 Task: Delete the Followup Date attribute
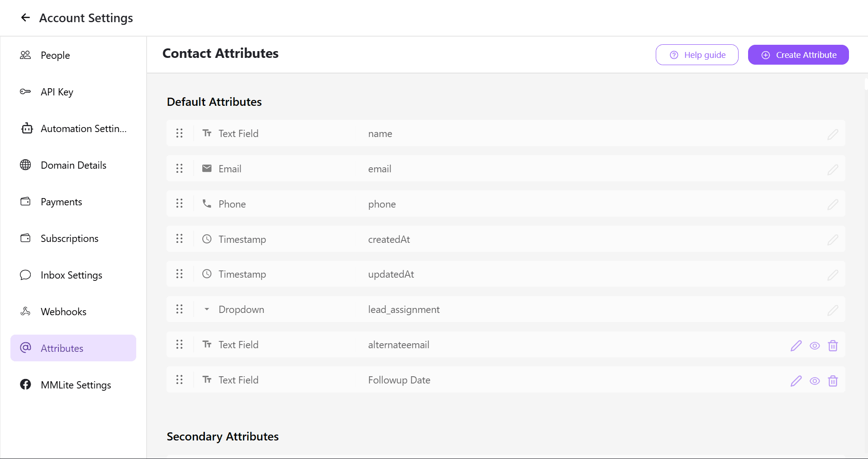pos(833,381)
